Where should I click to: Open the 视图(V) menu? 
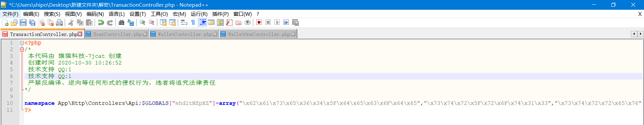click(73, 14)
